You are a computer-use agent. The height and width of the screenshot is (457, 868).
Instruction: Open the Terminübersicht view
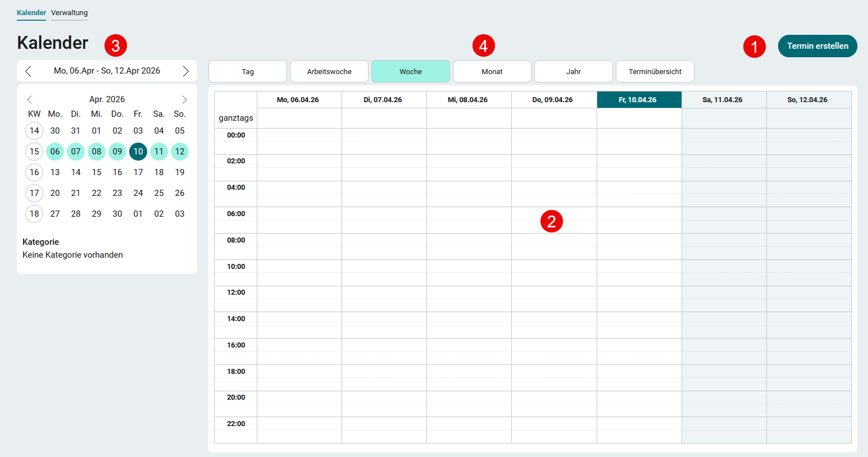(x=655, y=71)
